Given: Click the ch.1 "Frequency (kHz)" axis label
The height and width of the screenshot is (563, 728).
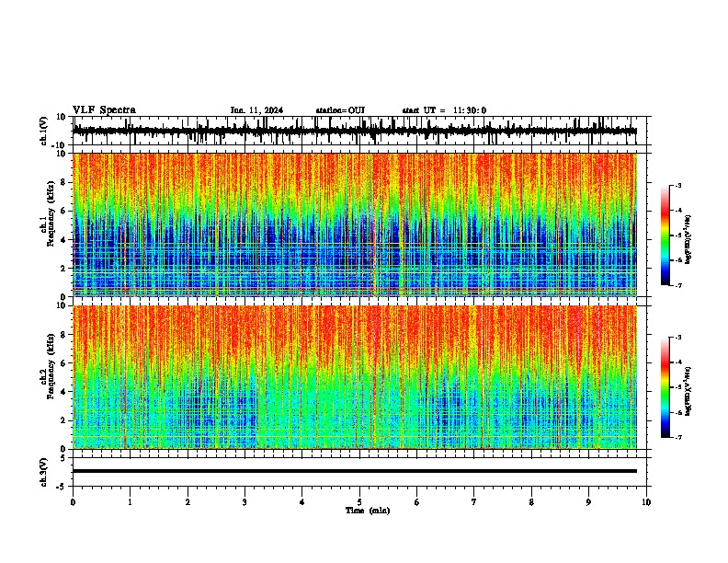Looking at the screenshot, I should click(51, 213).
